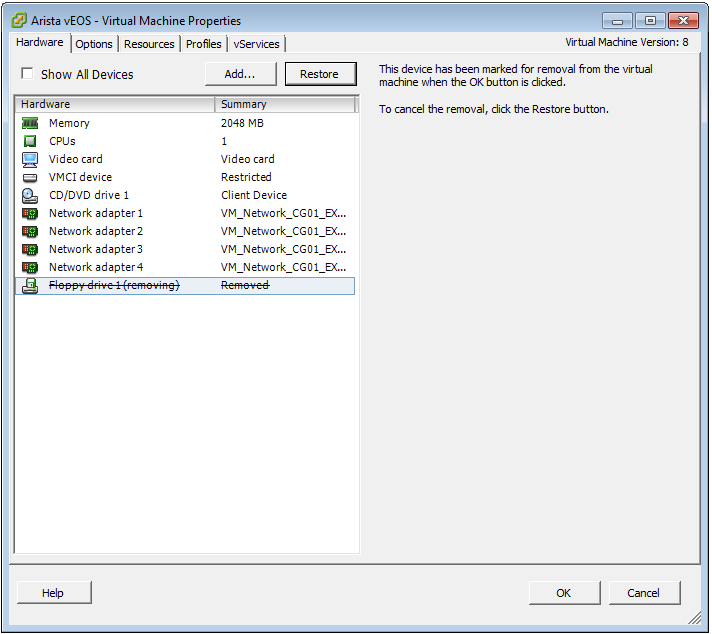Image resolution: width=712 pixels, height=634 pixels.
Task: Click the vSphere icon in title bar
Action: (x=19, y=20)
